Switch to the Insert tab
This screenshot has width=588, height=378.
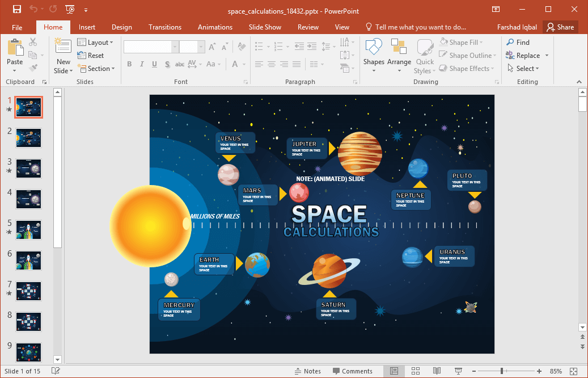click(x=87, y=27)
